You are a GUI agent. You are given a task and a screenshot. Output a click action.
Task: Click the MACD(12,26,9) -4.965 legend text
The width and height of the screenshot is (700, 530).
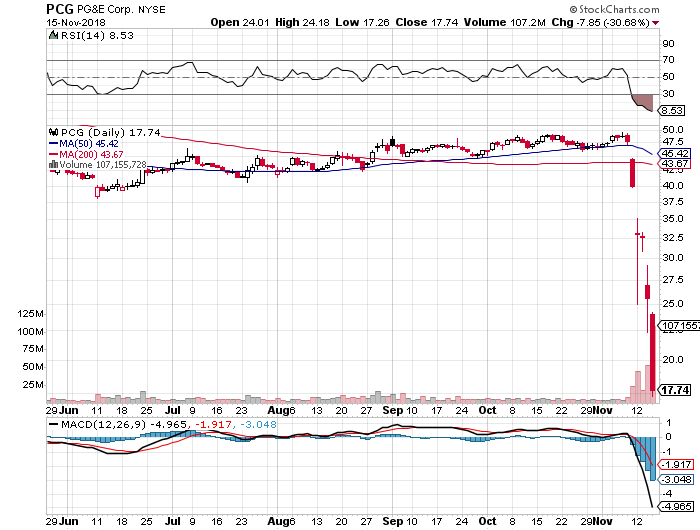click(x=124, y=425)
